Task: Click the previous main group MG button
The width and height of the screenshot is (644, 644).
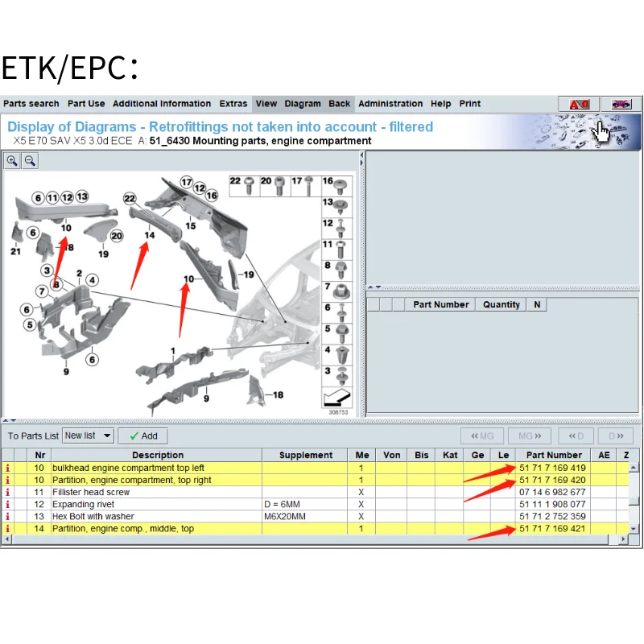Action: coord(482,436)
